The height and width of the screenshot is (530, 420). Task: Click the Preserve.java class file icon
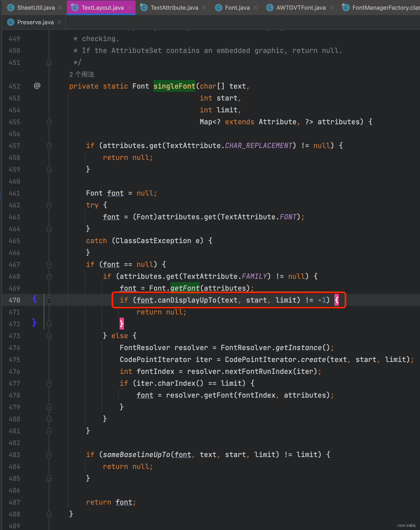tap(11, 22)
